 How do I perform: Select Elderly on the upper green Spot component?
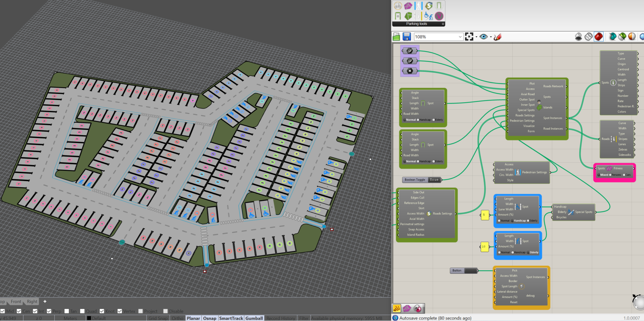pyautogui.click(x=438, y=120)
